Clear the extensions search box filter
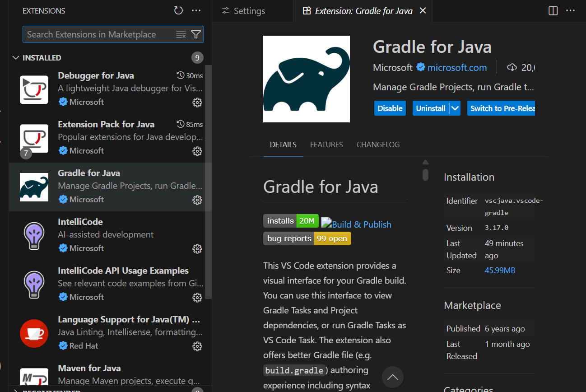The width and height of the screenshot is (586, 392). point(181,34)
